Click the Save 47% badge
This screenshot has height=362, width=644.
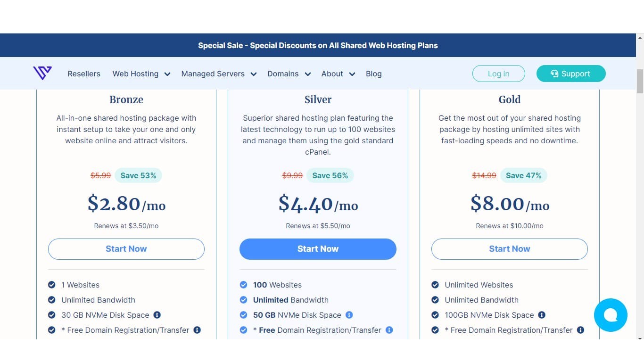524,175
